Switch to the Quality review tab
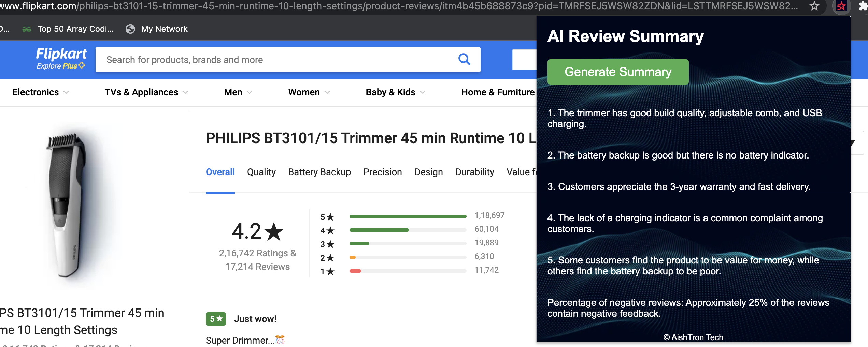 (261, 172)
